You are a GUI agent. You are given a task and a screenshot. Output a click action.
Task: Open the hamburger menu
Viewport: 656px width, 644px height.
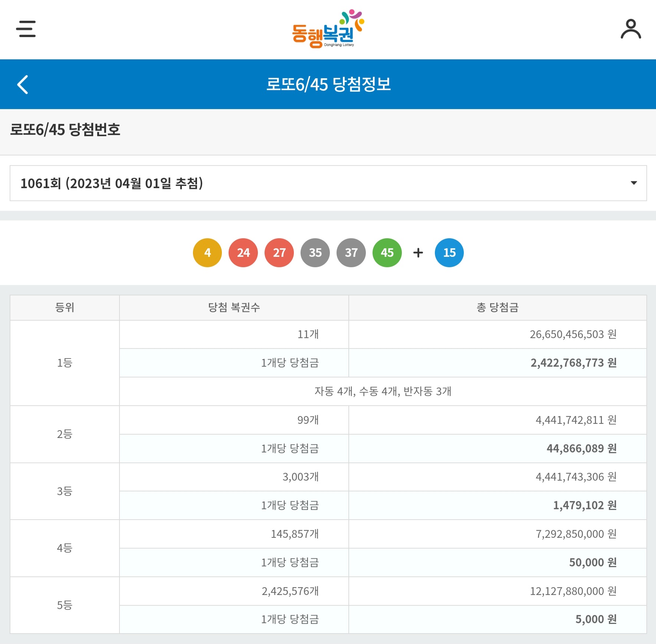26,29
